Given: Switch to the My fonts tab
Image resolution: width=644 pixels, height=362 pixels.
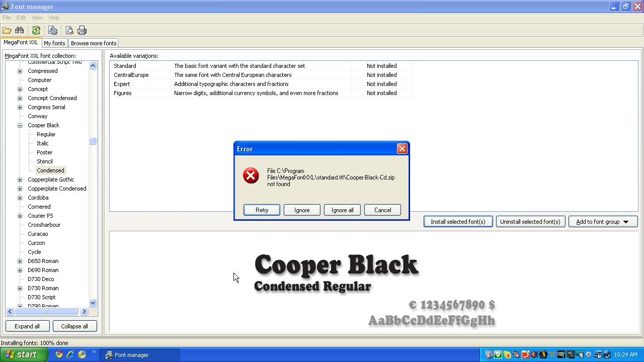Looking at the screenshot, I should (x=54, y=43).
